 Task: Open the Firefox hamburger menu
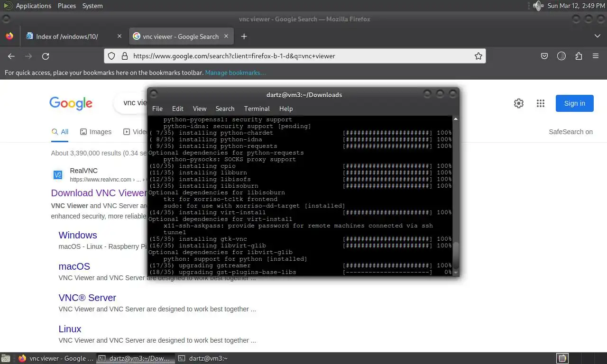[x=596, y=56]
